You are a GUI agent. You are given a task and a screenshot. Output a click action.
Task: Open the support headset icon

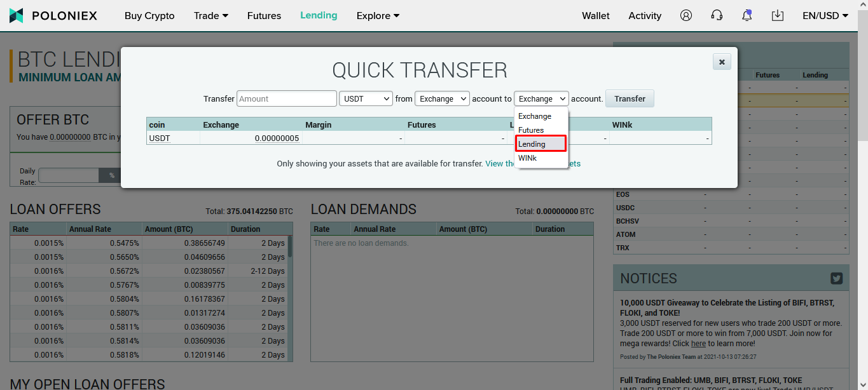click(x=717, y=16)
